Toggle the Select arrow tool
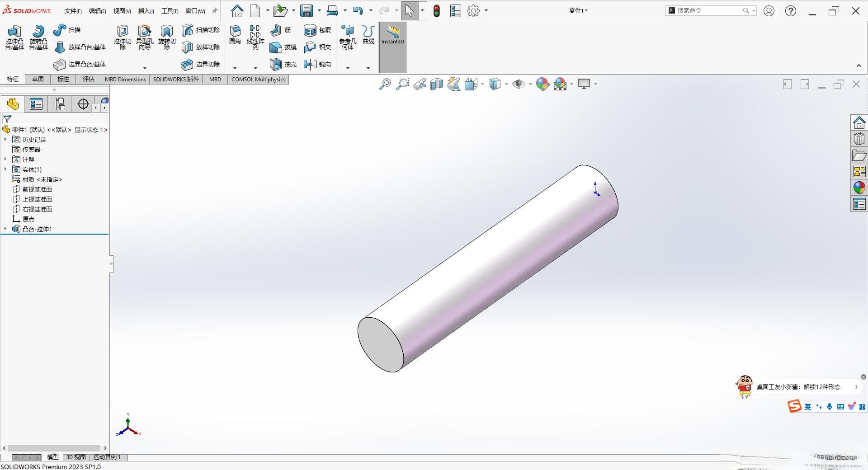 [x=409, y=11]
